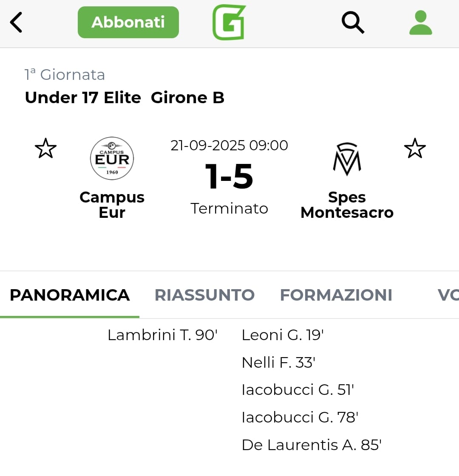Favorite Campus Eur with star
The height and width of the screenshot is (476, 459).
coord(45,149)
